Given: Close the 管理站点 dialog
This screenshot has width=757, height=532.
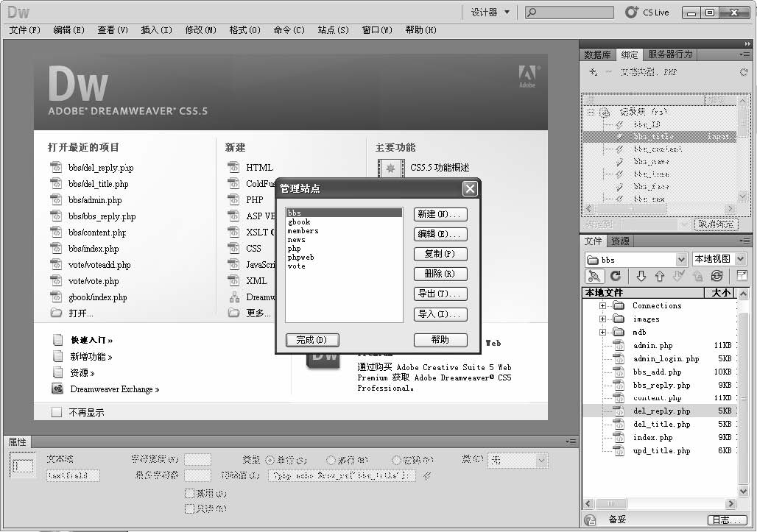Looking at the screenshot, I should pos(470,188).
